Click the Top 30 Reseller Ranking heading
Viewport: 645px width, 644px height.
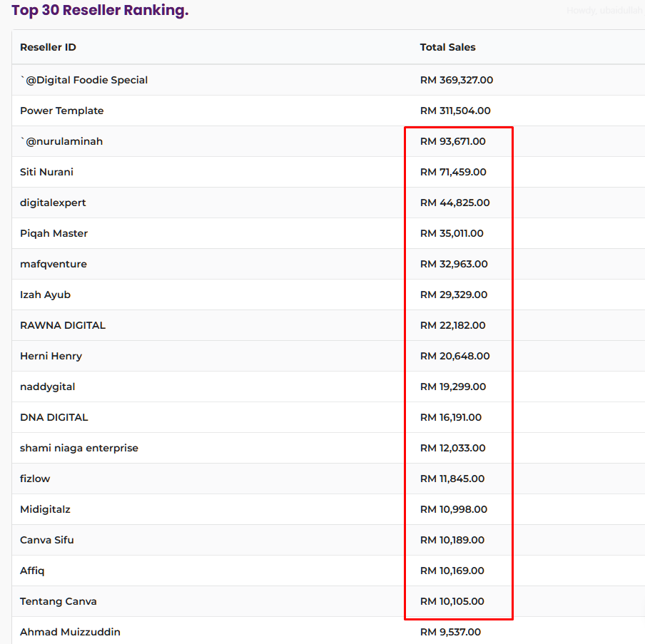pos(100,11)
